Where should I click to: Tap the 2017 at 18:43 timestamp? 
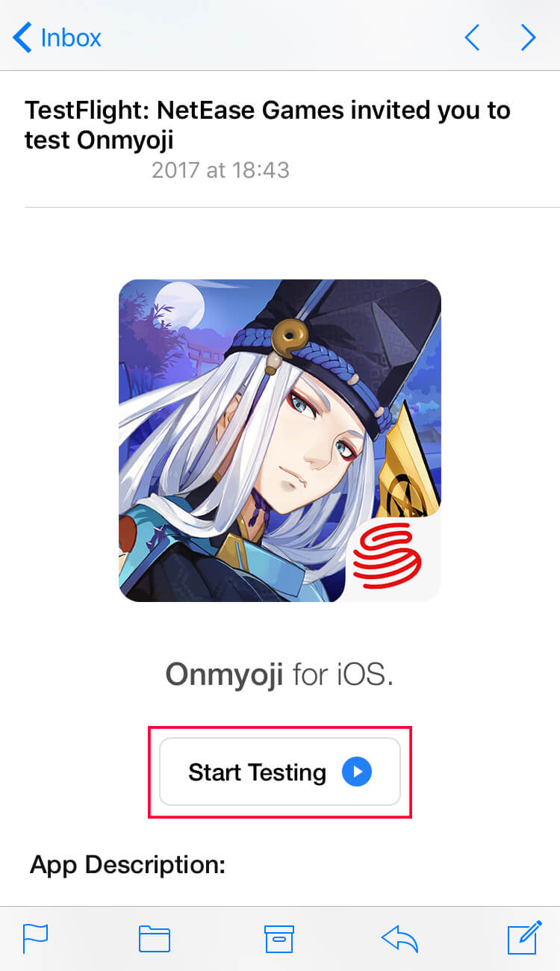(220, 170)
